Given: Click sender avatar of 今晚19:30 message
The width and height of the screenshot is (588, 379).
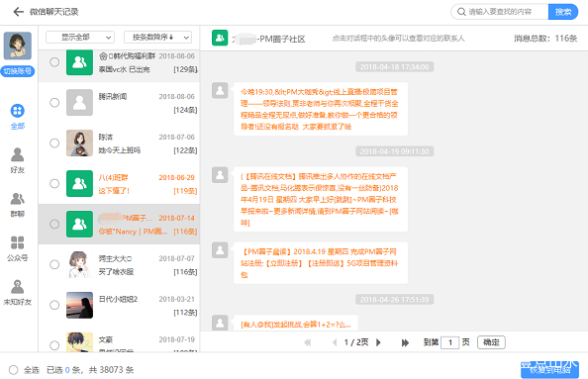Looking at the screenshot, I should pos(220,90).
